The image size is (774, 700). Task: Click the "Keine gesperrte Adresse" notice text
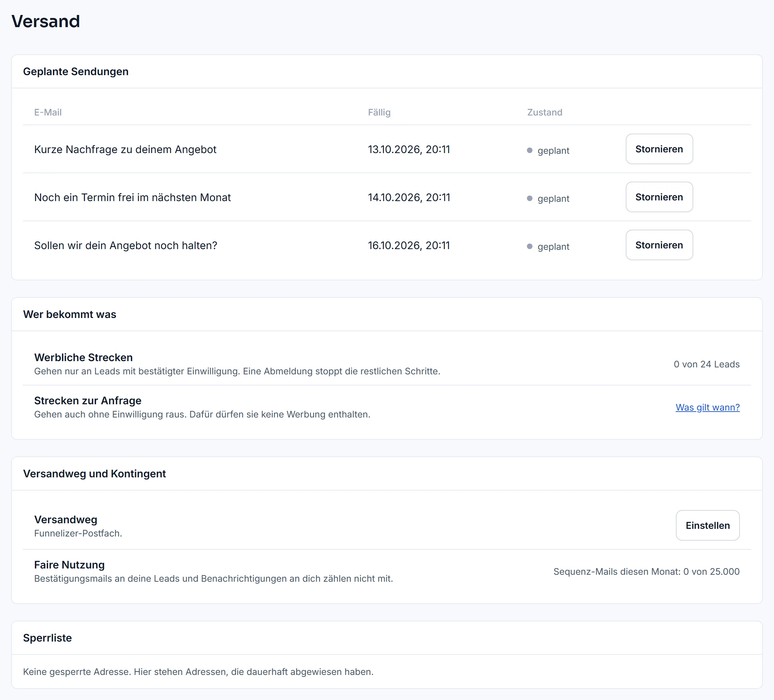click(198, 671)
